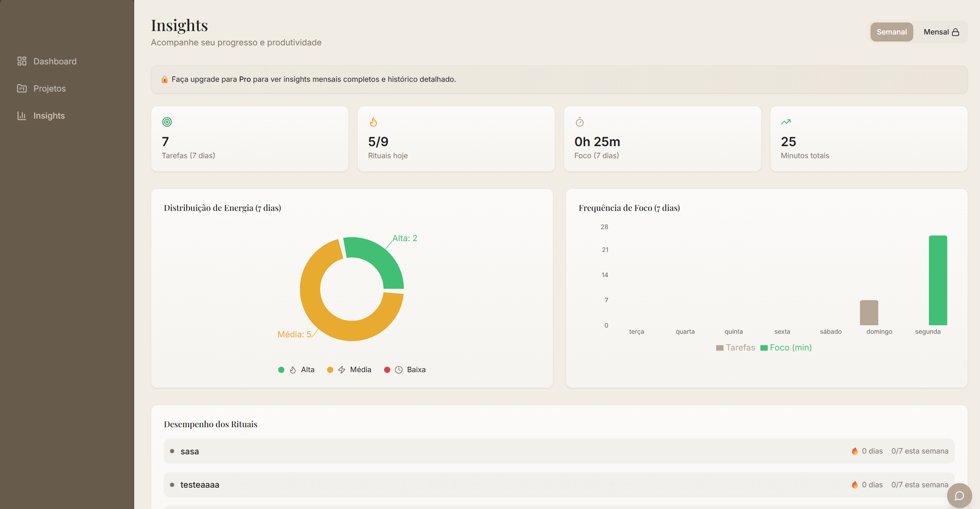Toggle the Média legend entry

click(x=360, y=370)
